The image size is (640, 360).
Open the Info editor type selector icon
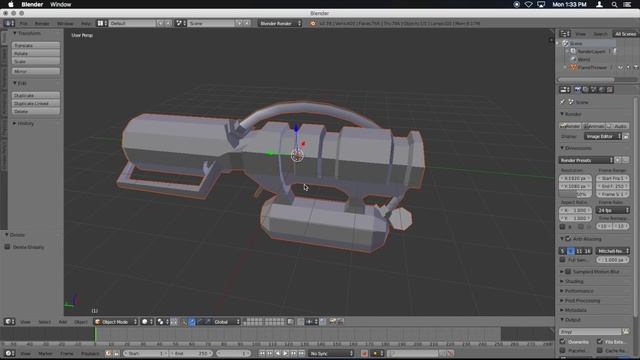[9, 23]
